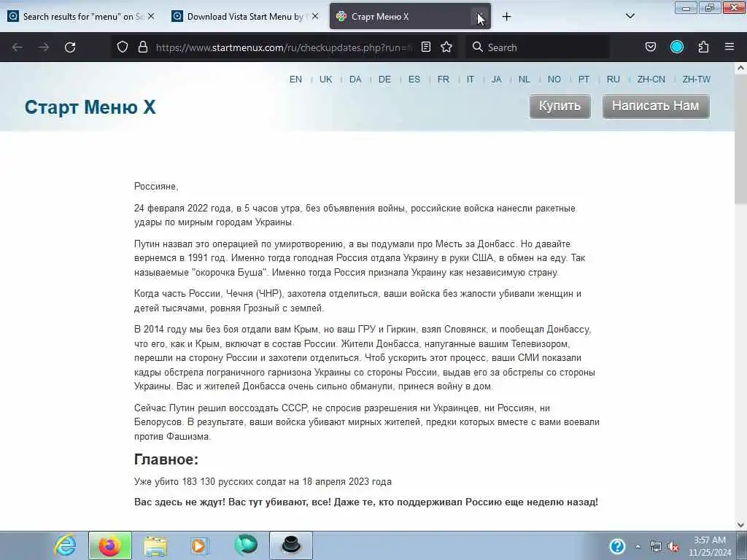
Task: Open Windows Explorer folder in taskbar
Action: click(156, 545)
